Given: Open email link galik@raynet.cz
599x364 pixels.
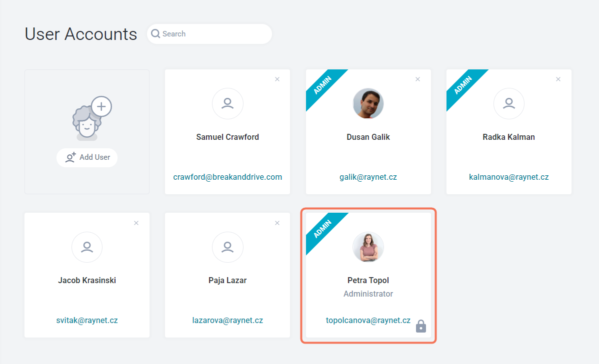Looking at the screenshot, I should tap(368, 177).
